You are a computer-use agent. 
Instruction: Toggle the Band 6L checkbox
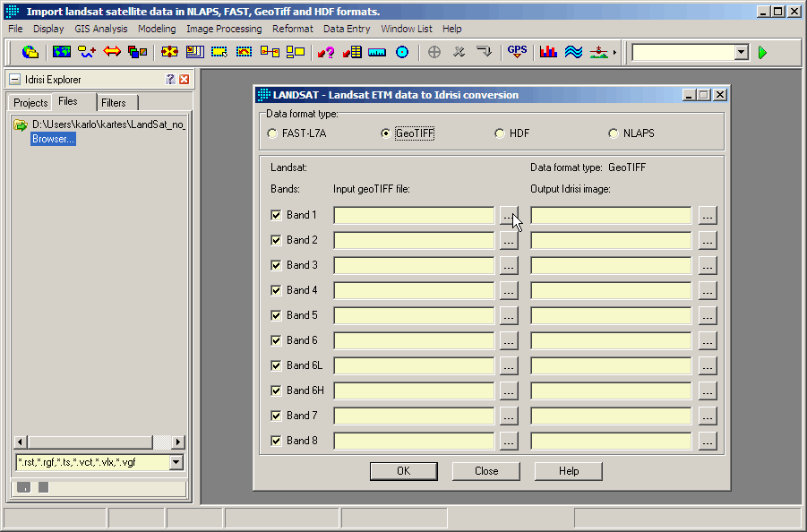click(x=277, y=365)
